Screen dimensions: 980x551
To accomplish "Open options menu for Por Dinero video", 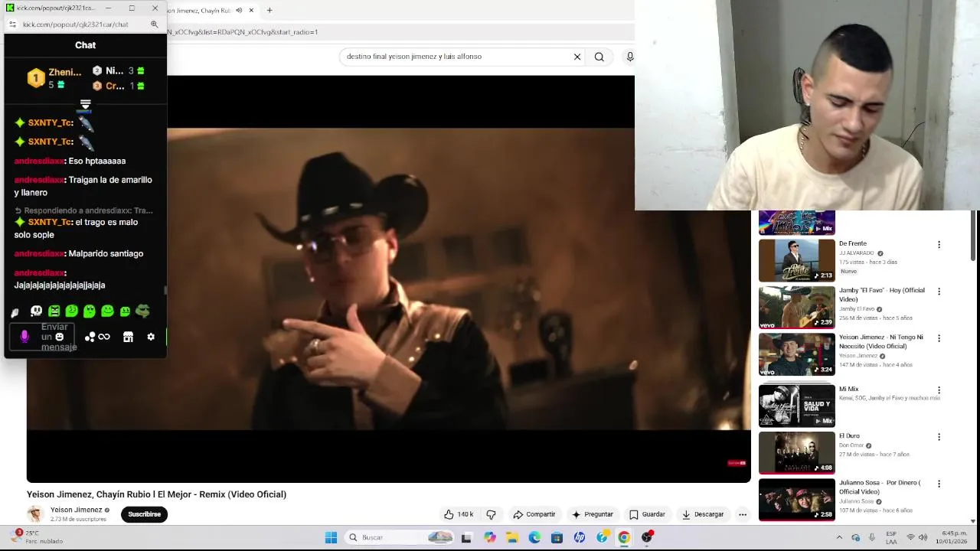I will click(x=939, y=484).
